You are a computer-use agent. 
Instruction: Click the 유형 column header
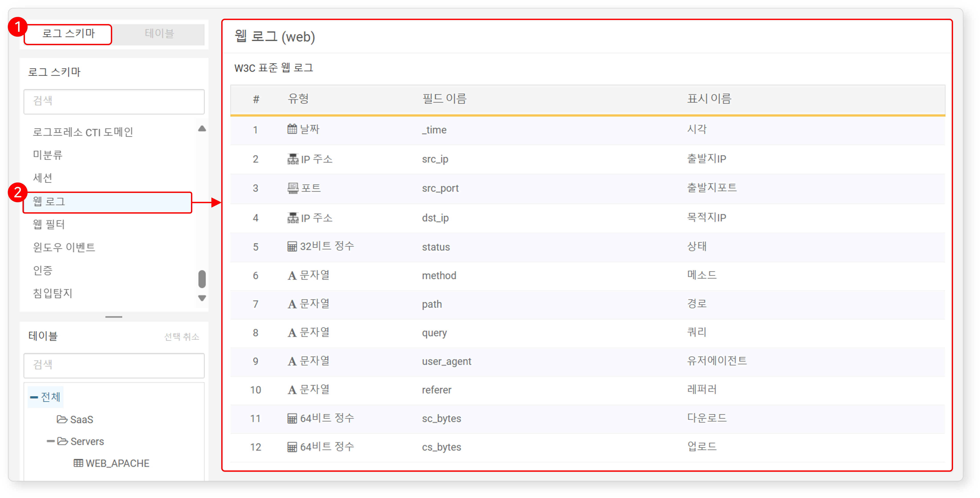(x=298, y=99)
